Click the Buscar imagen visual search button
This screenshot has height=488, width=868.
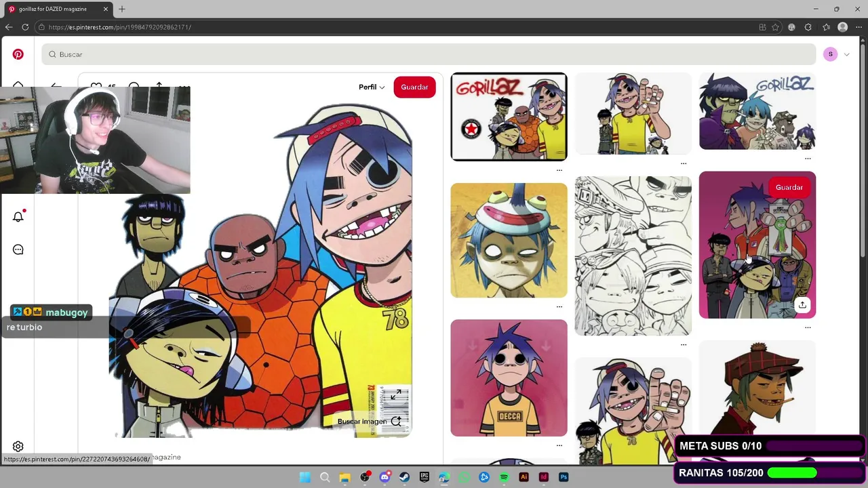click(370, 422)
